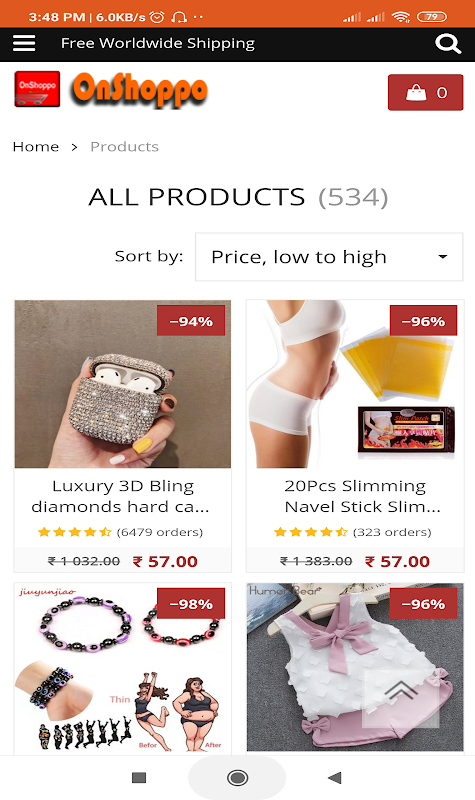Image resolution: width=475 pixels, height=800 pixels.
Task: Open the magnetic bracelet product image
Action: pos(122,668)
